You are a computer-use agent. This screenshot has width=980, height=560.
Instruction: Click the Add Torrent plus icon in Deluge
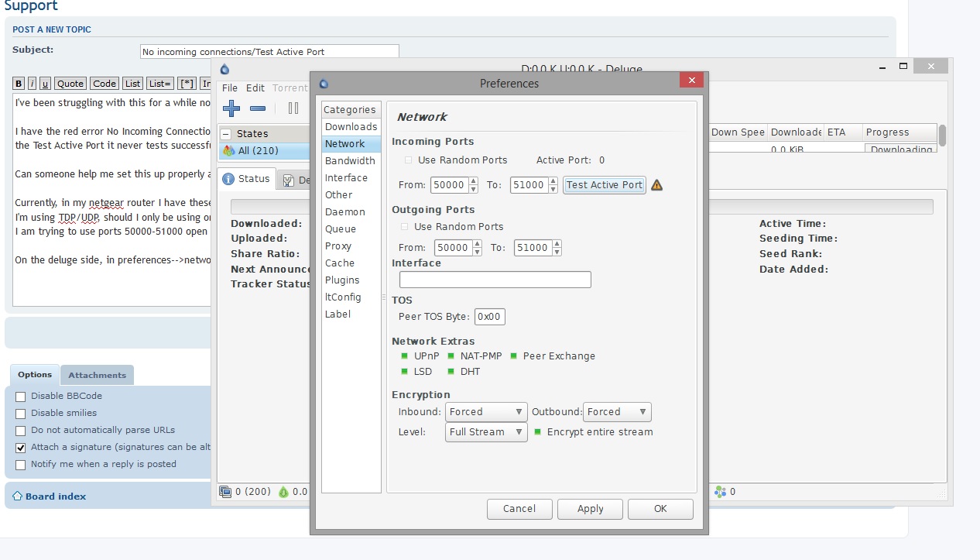tap(231, 108)
